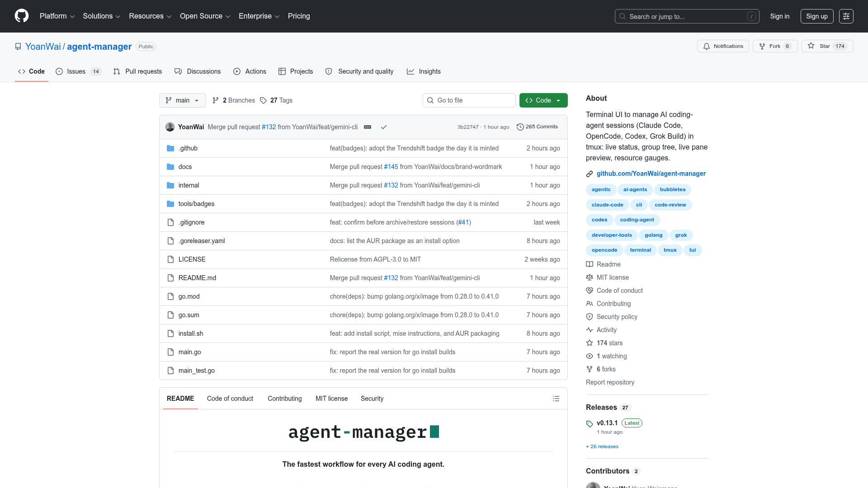Open the LICENSE file
Screen dimensions: 868x488
coord(192,259)
